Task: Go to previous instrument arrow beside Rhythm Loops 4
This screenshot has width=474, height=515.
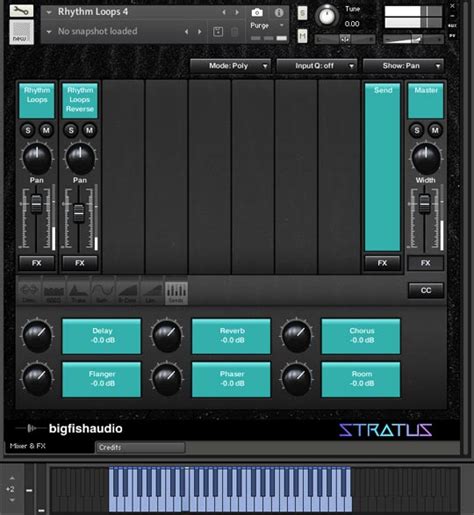Action: point(224,13)
